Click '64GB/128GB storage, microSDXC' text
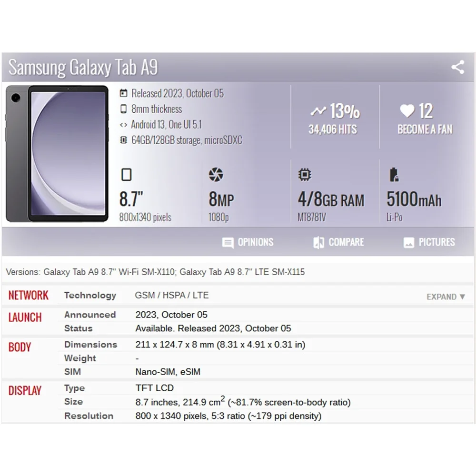476x476 pixels. 187,140
